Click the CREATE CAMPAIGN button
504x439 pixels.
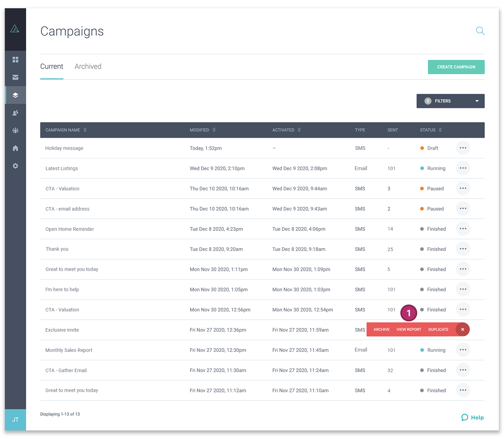(456, 67)
